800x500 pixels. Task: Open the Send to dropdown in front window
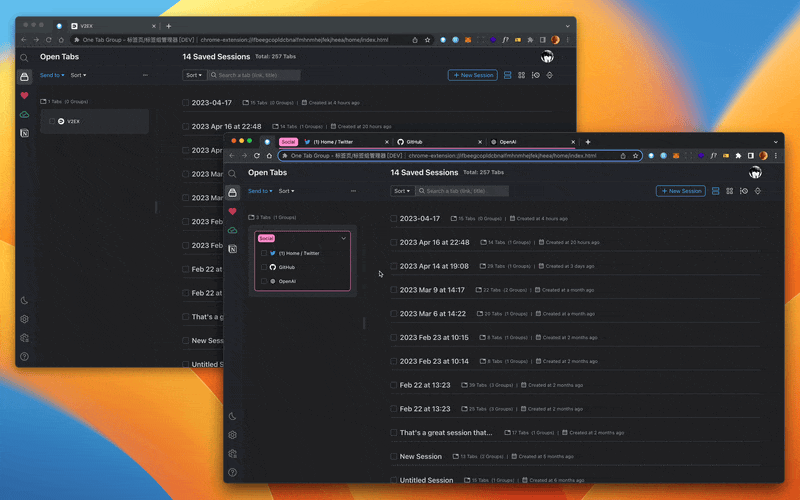(259, 191)
